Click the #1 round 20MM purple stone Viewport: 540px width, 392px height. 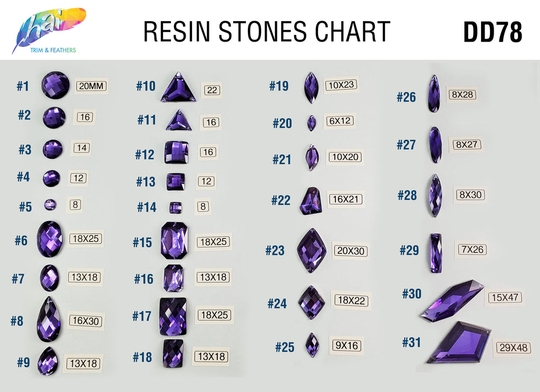(x=55, y=85)
